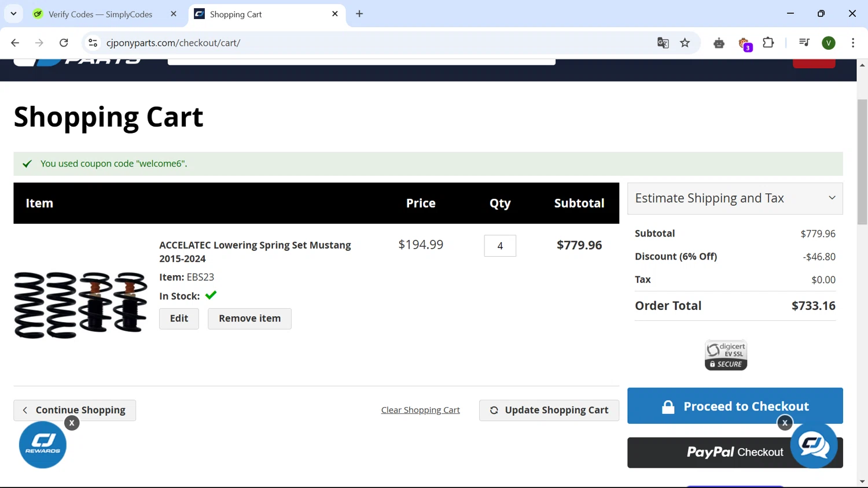Click the Edit button for the item
Viewport: 868px width, 488px height.
(x=179, y=319)
